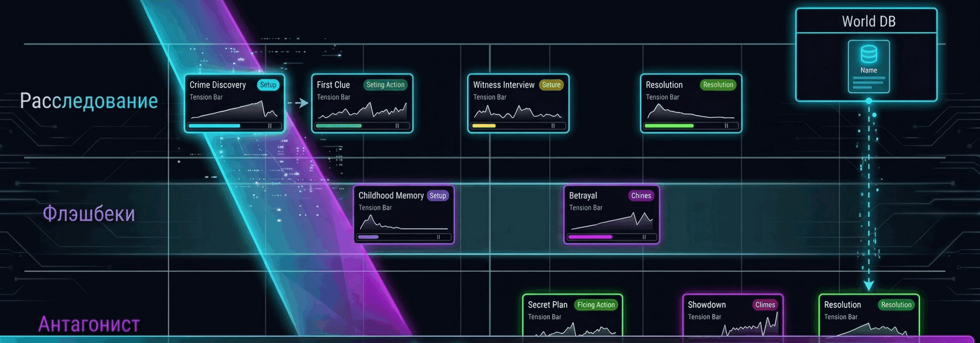Open the Witness Interview tension graph
980x343 pixels.
(517, 112)
